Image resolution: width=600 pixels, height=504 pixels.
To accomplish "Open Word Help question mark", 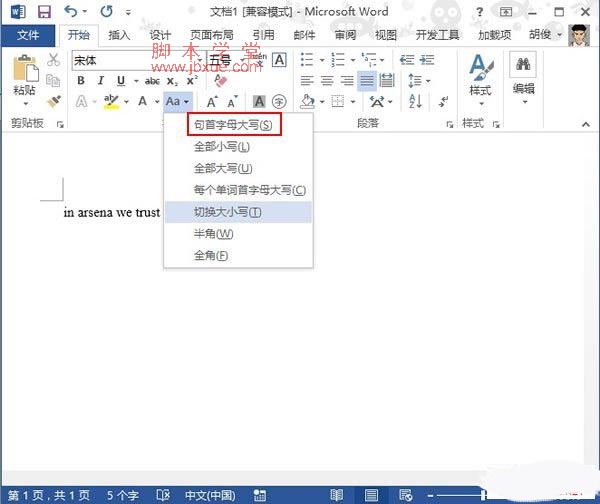I will click(x=479, y=12).
